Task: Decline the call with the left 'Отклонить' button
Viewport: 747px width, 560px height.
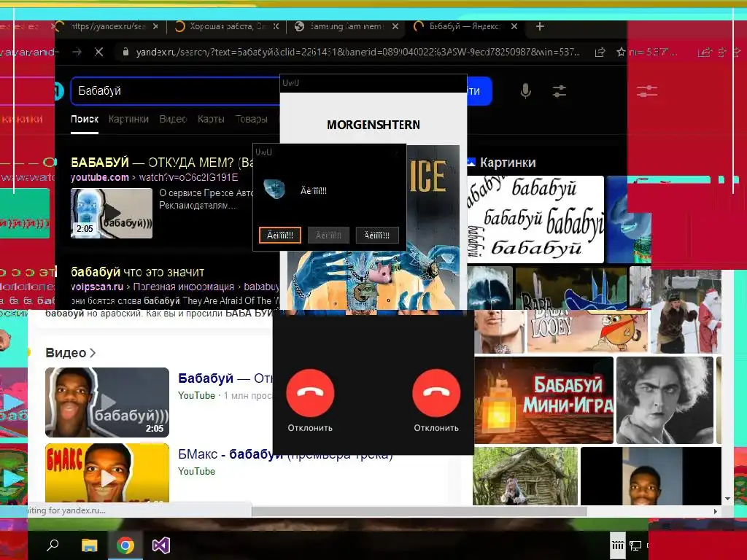Action: 310,393
